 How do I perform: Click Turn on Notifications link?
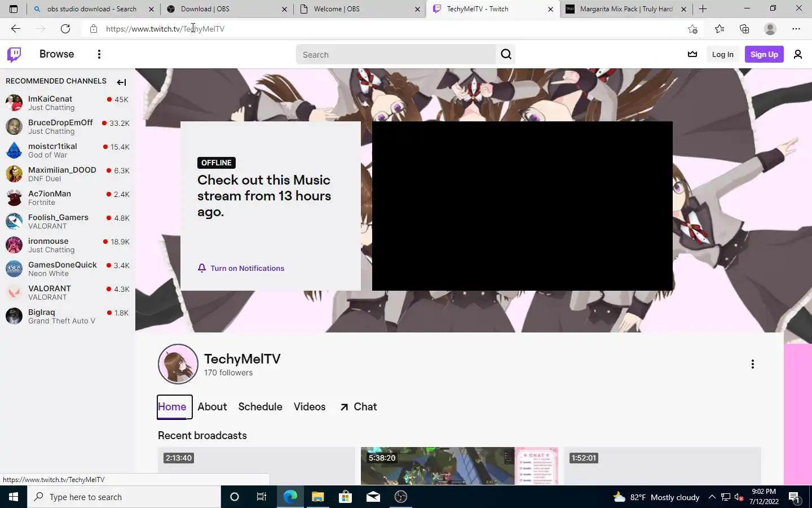(247, 268)
